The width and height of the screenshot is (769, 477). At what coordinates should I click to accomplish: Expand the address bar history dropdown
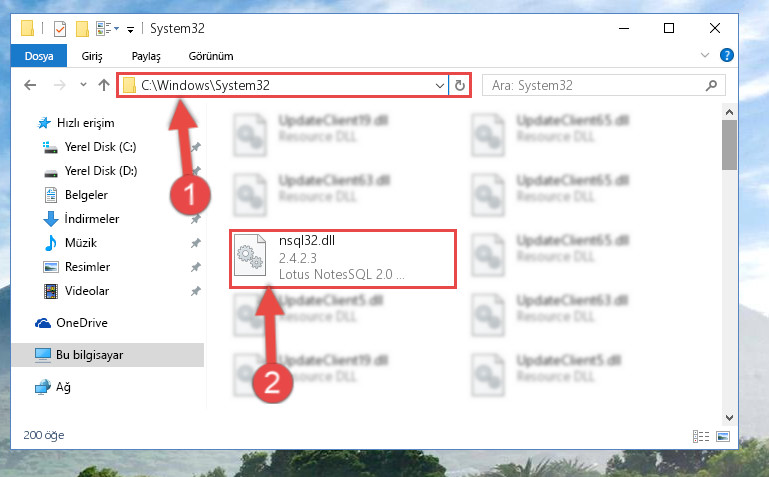coord(439,86)
